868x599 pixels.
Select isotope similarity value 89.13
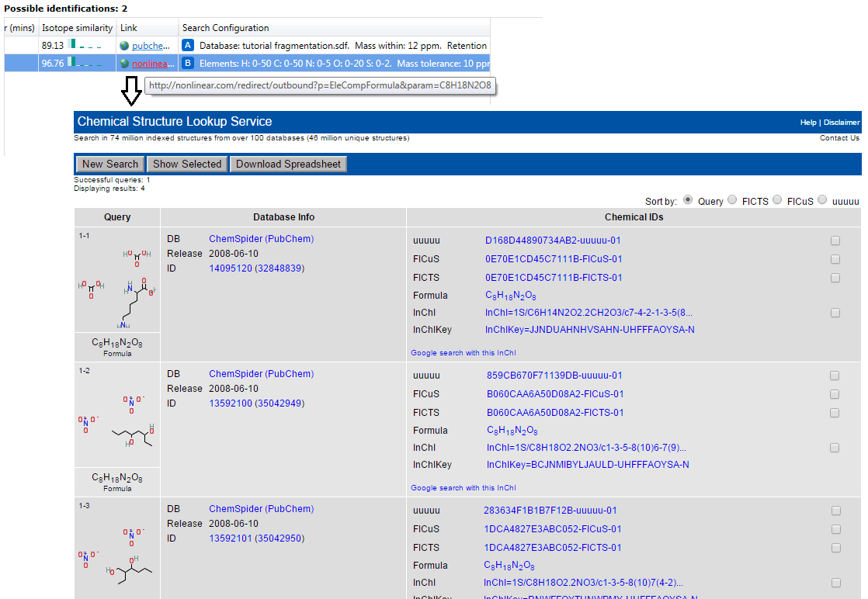(x=53, y=46)
